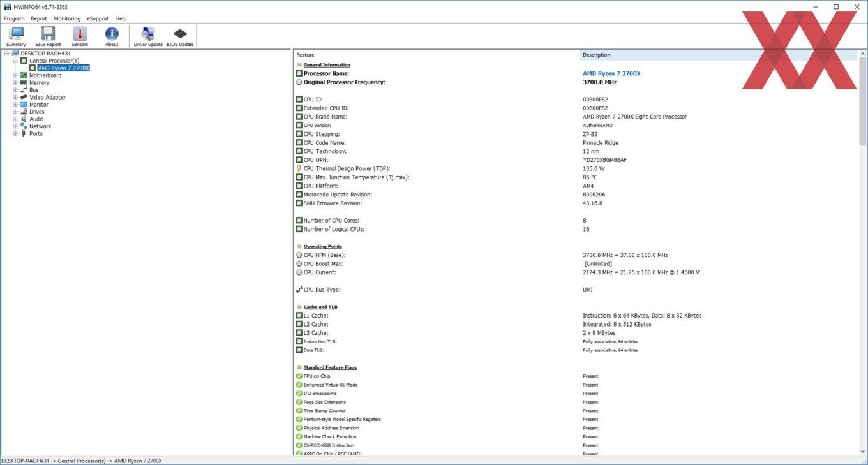This screenshot has height=465, width=868.
Task: Click the Operating Points folder icon
Action: (x=299, y=246)
